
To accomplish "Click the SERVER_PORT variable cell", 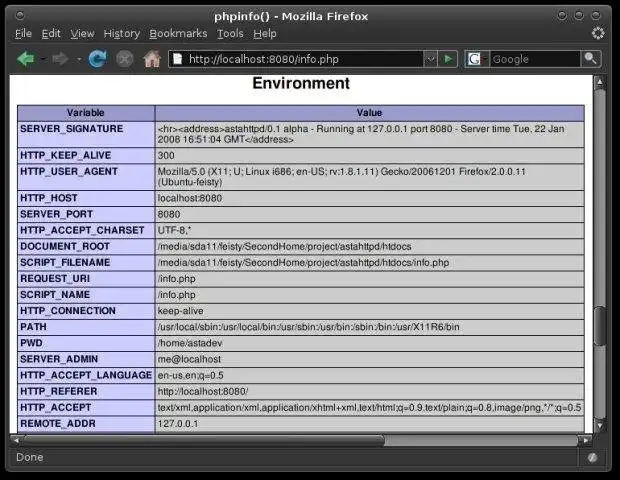I will coord(86,214).
